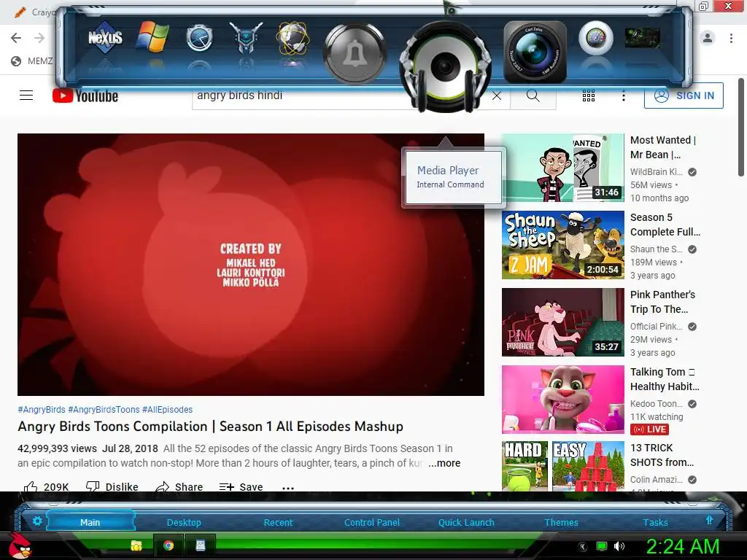Click the green monitor tray icon
The height and width of the screenshot is (560, 747).
602,547
